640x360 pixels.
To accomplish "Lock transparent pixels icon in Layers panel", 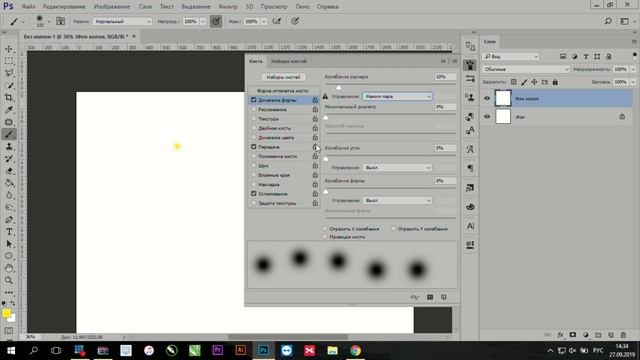I will click(513, 82).
